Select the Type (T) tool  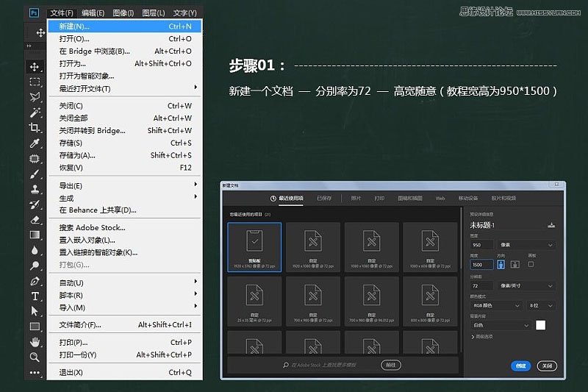tap(35, 296)
